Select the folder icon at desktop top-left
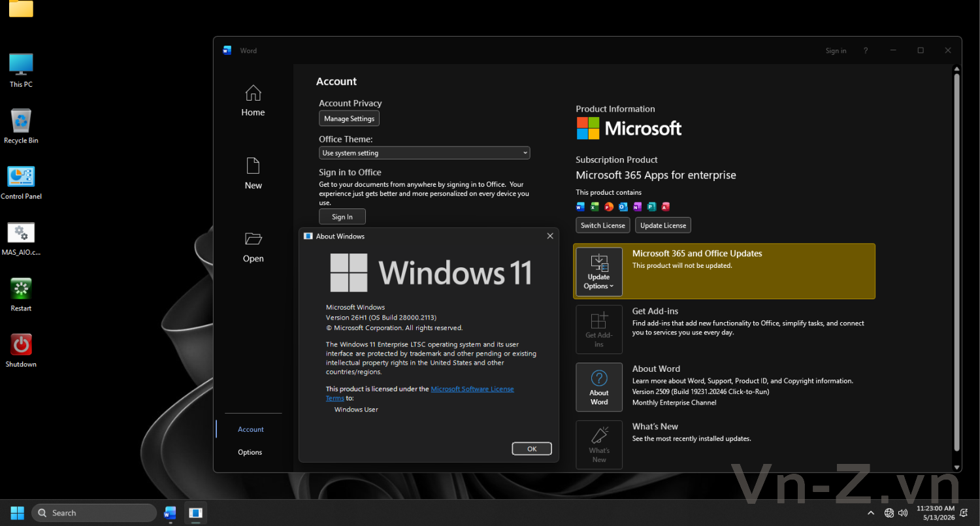Viewport: 980px width, 526px height. [x=21, y=8]
